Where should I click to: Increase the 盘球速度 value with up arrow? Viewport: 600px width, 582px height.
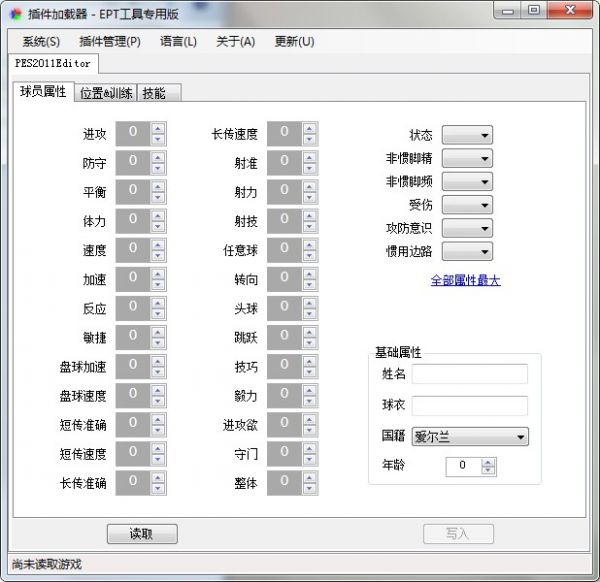pos(158,390)
